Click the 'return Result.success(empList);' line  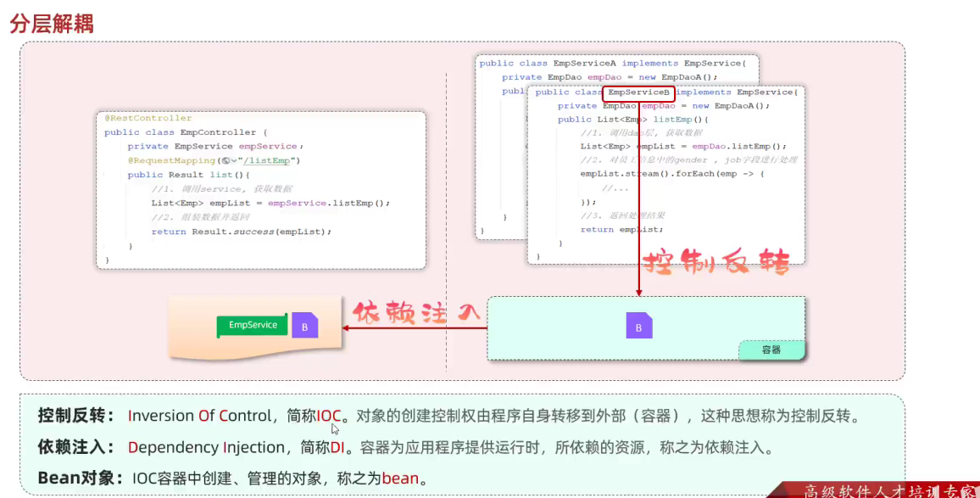click(x=242, y=232)
